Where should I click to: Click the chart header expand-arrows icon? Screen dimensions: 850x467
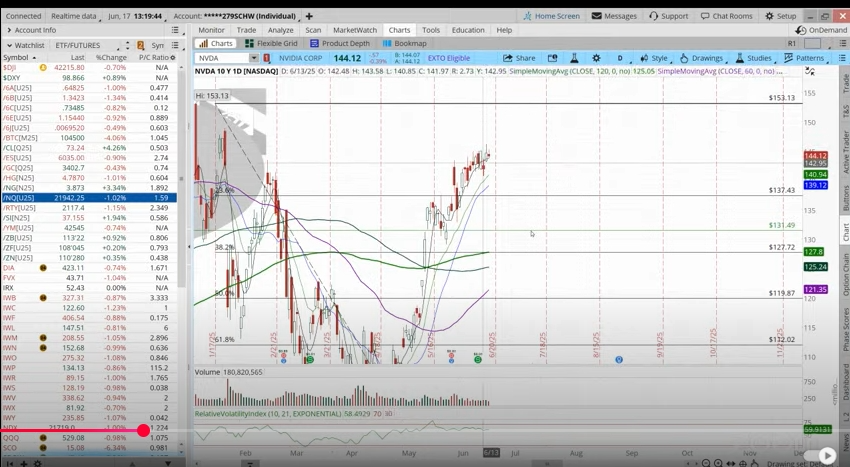point(809,71)
